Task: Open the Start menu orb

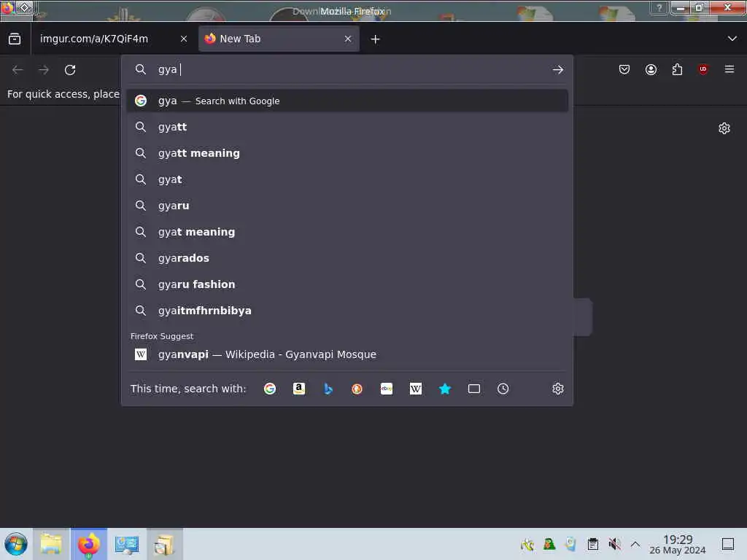Action: click(16, 544)
